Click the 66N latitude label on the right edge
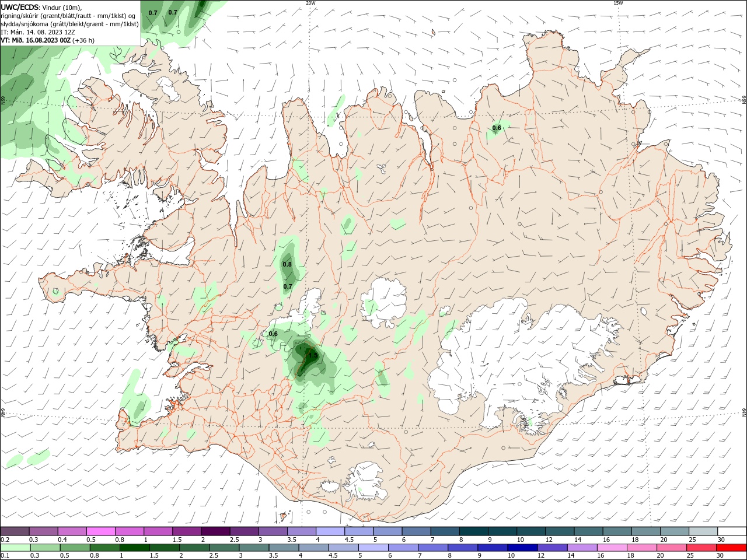Screen dimensions: 747x560 pyautogui.click(x=744, y=100)
